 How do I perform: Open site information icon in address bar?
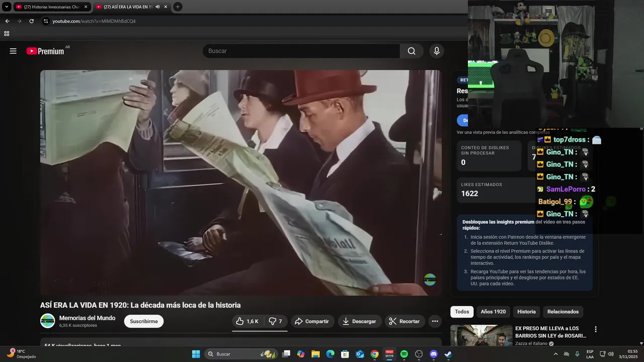click(46, 21)
